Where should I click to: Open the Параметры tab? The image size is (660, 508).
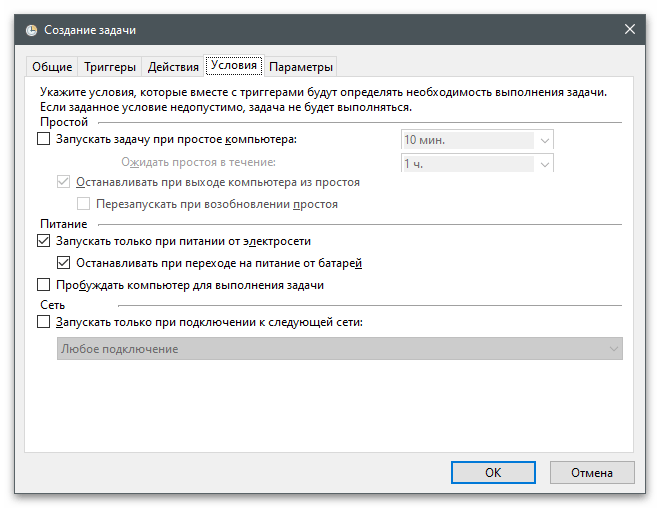tap(301, 67)
